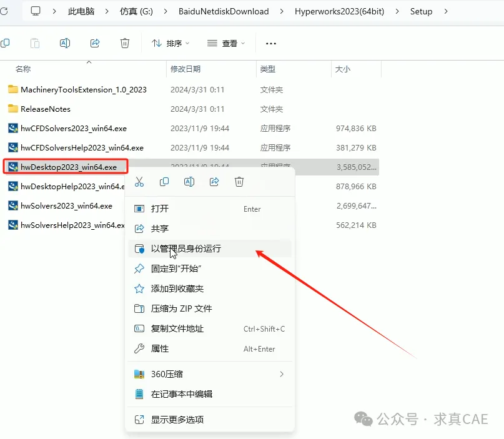Expand the 360压缩 submenu arrow
Image resolution: width=504 pixels, height=439 pixels.
(x=282, y=374)
